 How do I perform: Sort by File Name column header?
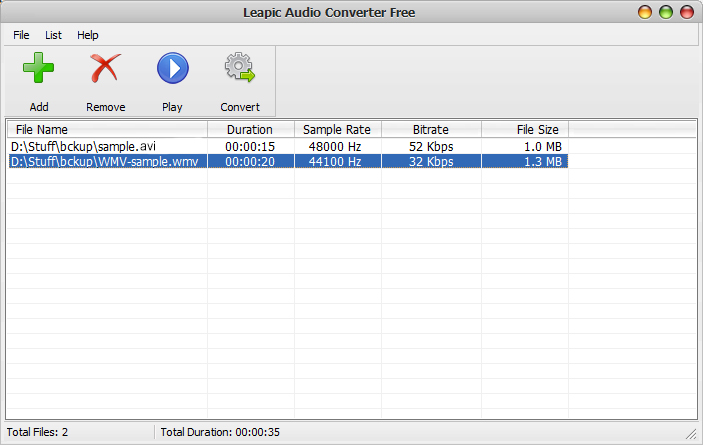(107, 130)
